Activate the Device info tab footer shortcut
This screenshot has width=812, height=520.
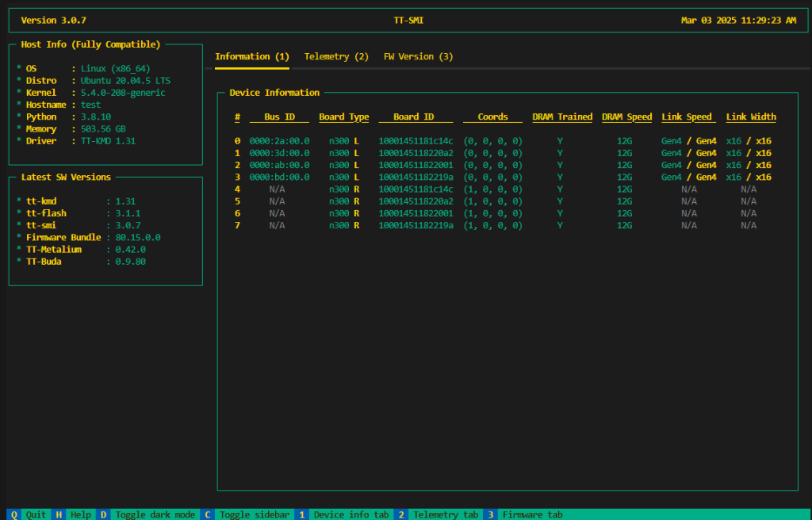[x=349, y=514]
